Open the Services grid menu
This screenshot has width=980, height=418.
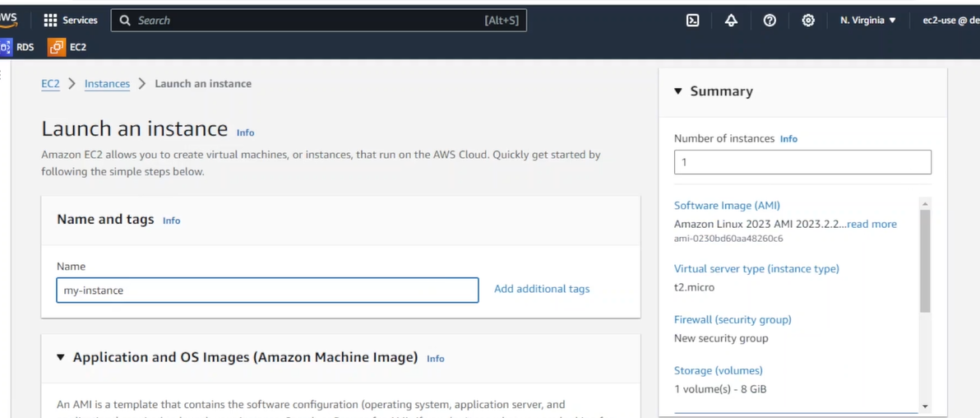71,20
